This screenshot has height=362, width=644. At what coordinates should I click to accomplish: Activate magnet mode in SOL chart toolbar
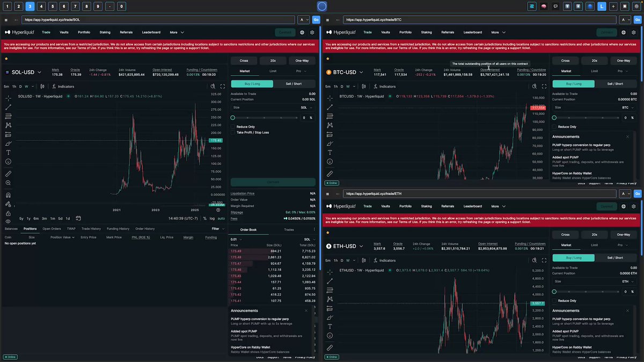tap(8, 195)
